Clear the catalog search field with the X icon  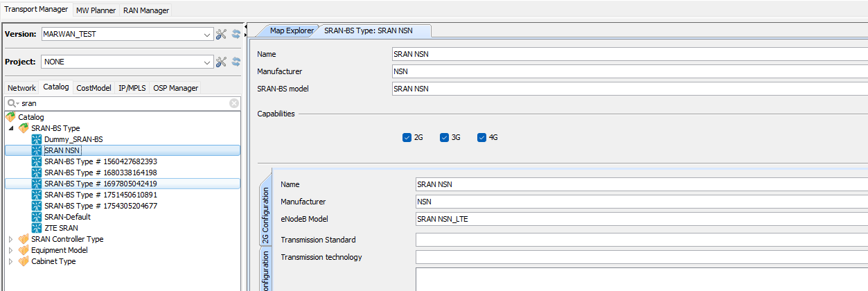pyautogui.click(x=234, y=103)
